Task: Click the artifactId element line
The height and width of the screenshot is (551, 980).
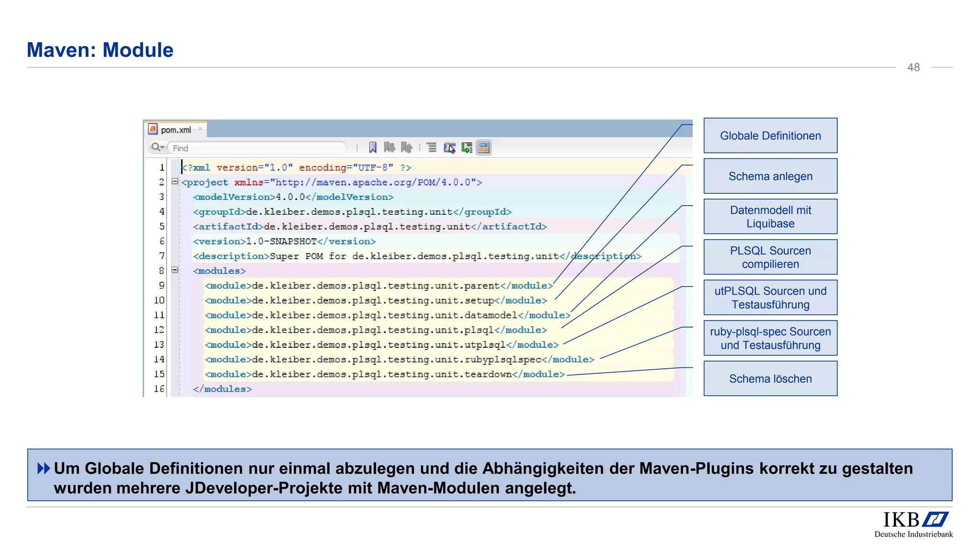Action: pyautogui.click(x=370, y=227)
